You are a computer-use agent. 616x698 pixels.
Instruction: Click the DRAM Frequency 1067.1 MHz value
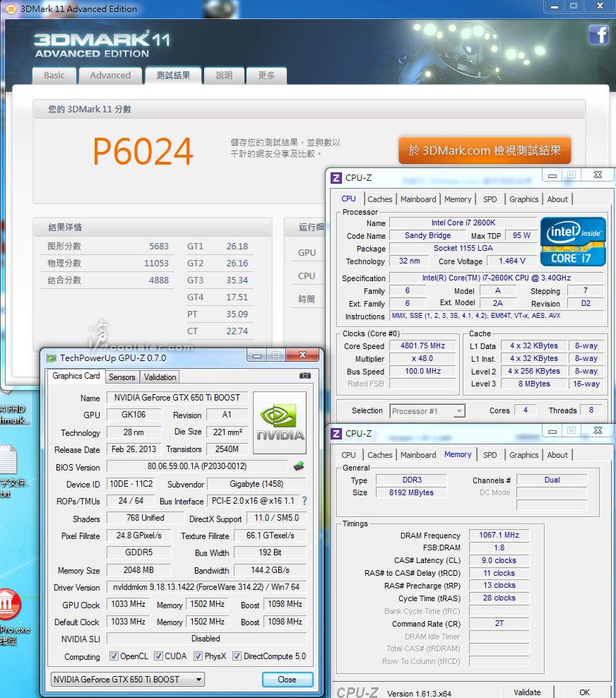[x=499, y=535]
